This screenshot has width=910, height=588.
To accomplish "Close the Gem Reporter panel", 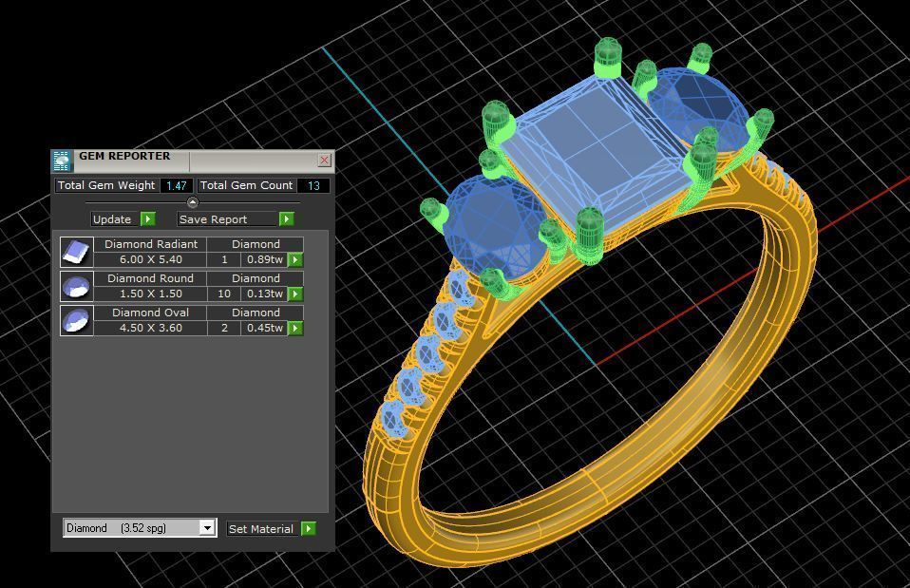I will coord(325,161).
